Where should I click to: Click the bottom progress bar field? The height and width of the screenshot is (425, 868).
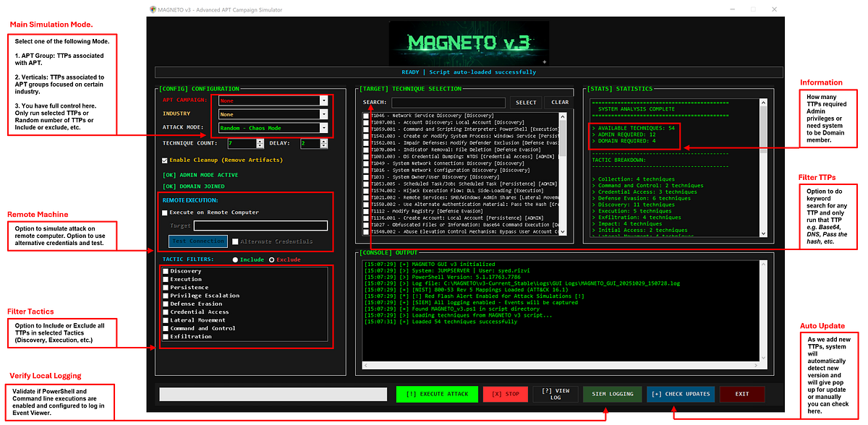point(275,394)
